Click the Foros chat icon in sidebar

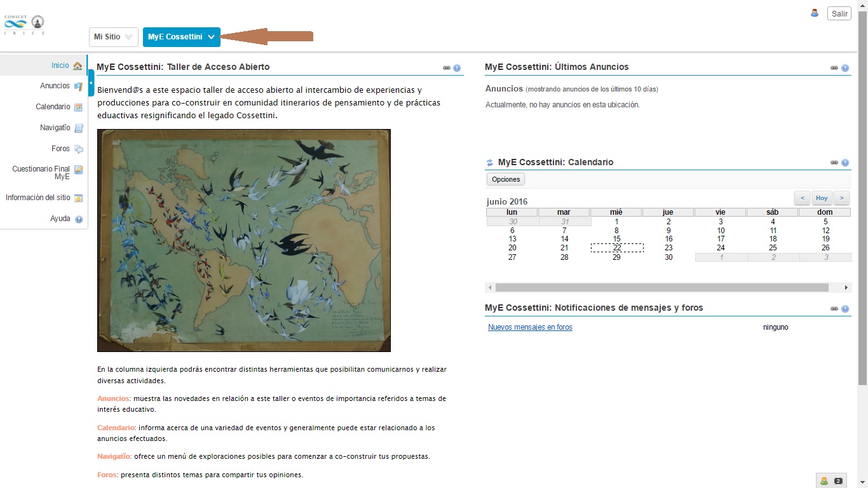pos(79,149)
